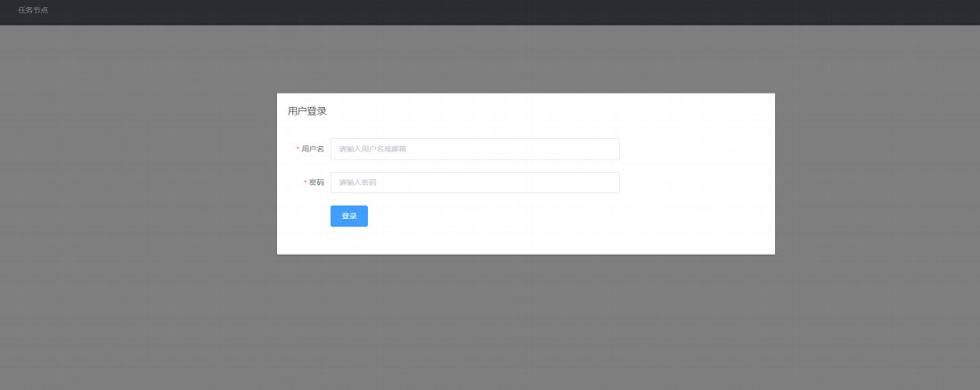980x390 pixels.
Task: Open the 任务节点 menu item
Action: tap(33, 10)
